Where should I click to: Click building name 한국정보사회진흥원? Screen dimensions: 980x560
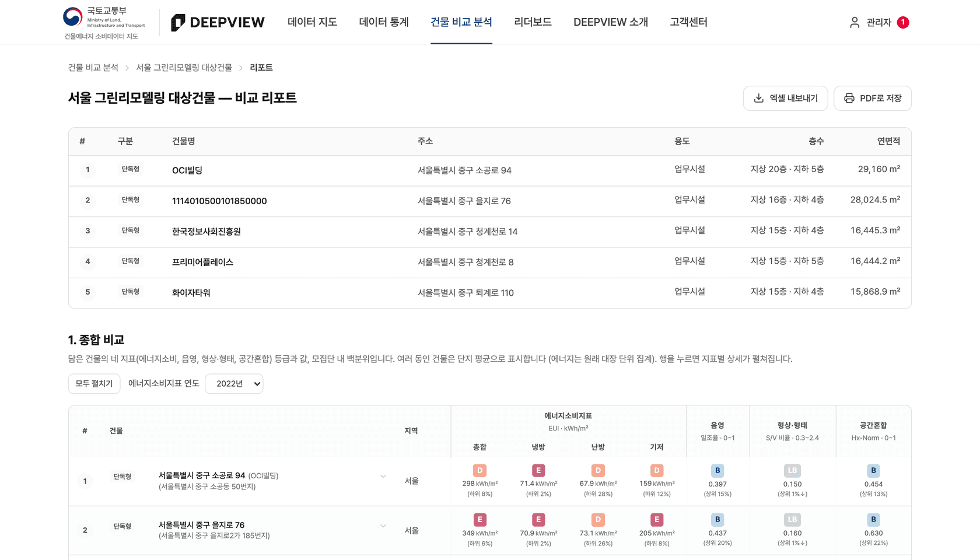click(206, 232)
